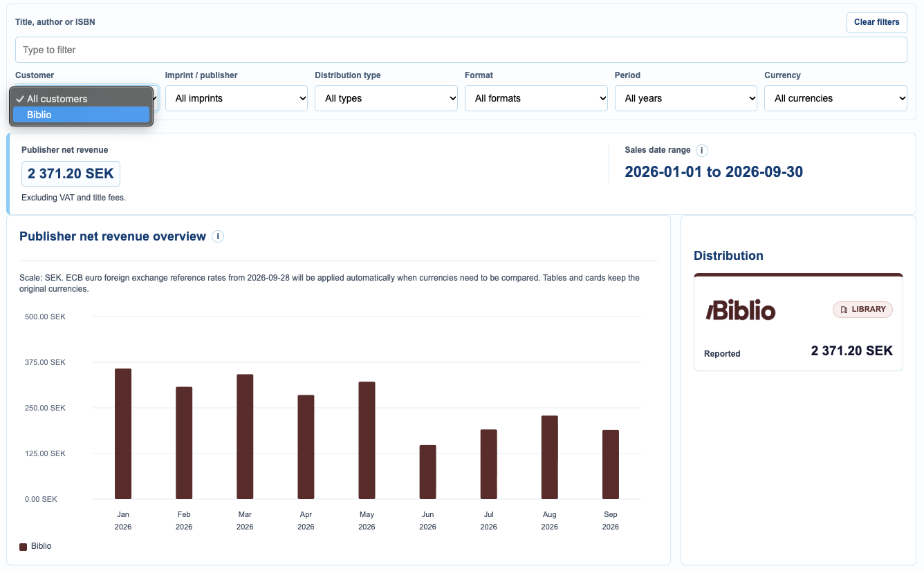This screenshot has width=924, height=573.
Task: Expand the All currencies dropdown
Action: point(835,98)
